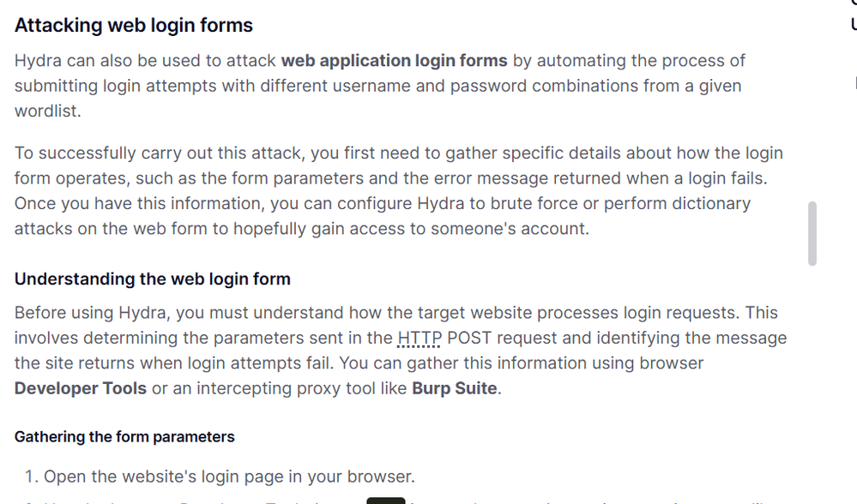
Task: Click the 'Attacking web login forms' heading
Action: (134, 26)
